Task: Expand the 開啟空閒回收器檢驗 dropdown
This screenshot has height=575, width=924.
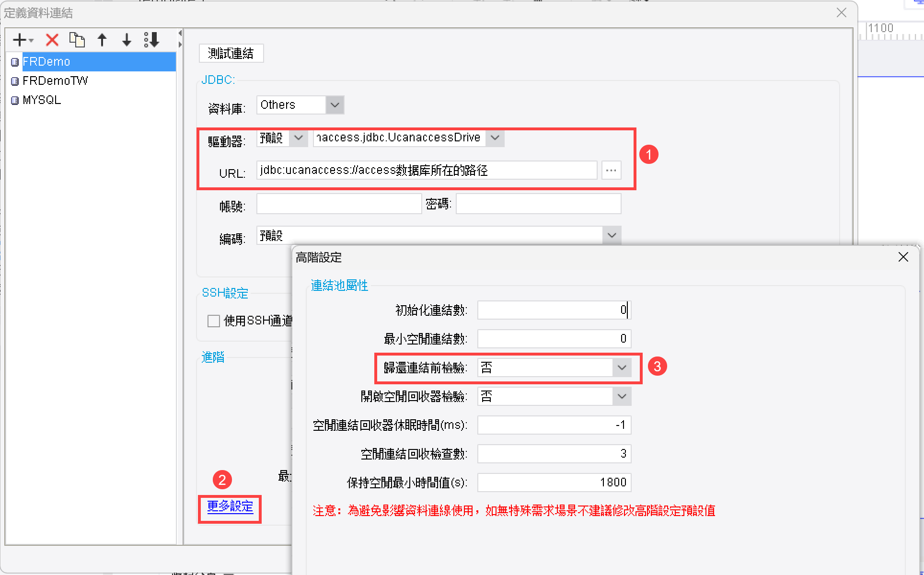Action: [x=622, y=396]
